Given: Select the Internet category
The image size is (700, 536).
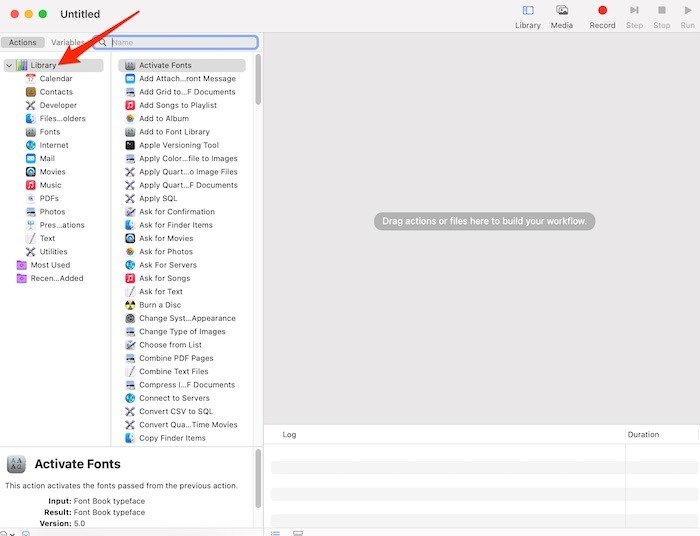Looking at the screenshot, I should (x=47, y=145).
